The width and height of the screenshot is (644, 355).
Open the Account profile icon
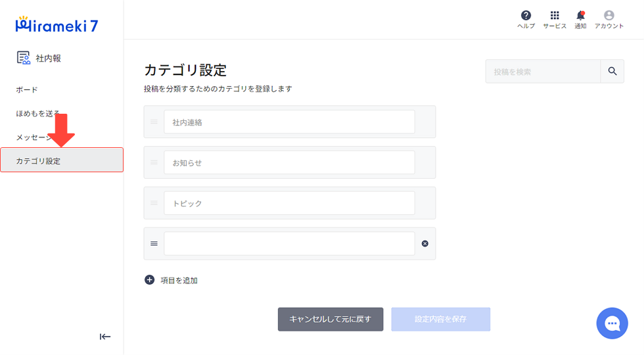(609, 16)
